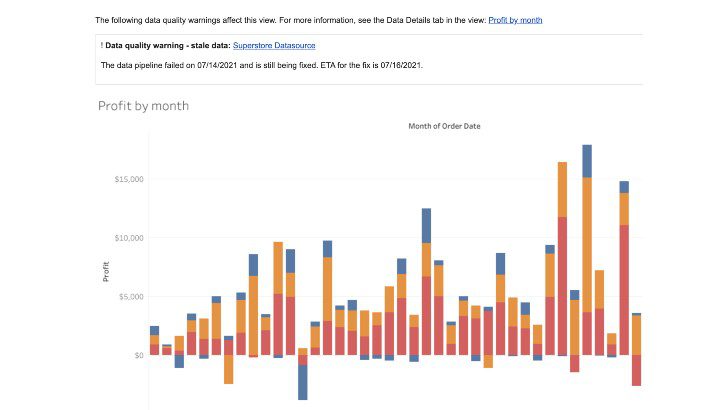728x410 pixels.
Task: Select the "Month of Order Date" header
Action: point(444,126)
